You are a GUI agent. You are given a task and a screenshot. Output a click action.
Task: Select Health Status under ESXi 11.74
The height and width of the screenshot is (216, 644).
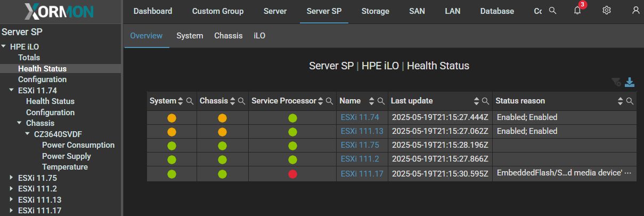(x=51, y=101)
